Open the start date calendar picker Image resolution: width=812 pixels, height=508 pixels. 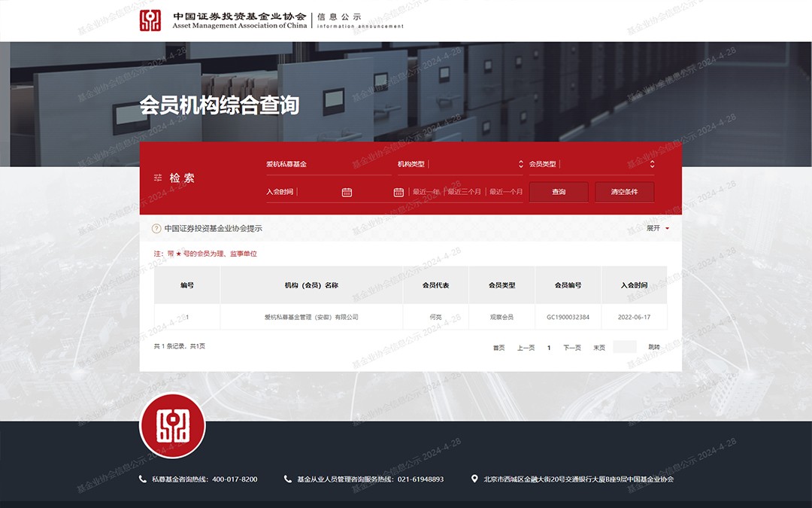coord(347,192)
